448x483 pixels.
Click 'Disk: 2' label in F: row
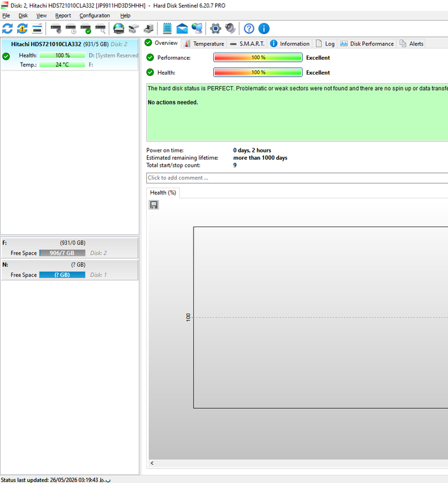click(98, 253)
